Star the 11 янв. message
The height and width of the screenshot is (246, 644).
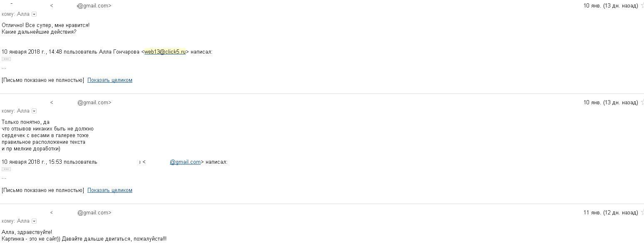642,212
